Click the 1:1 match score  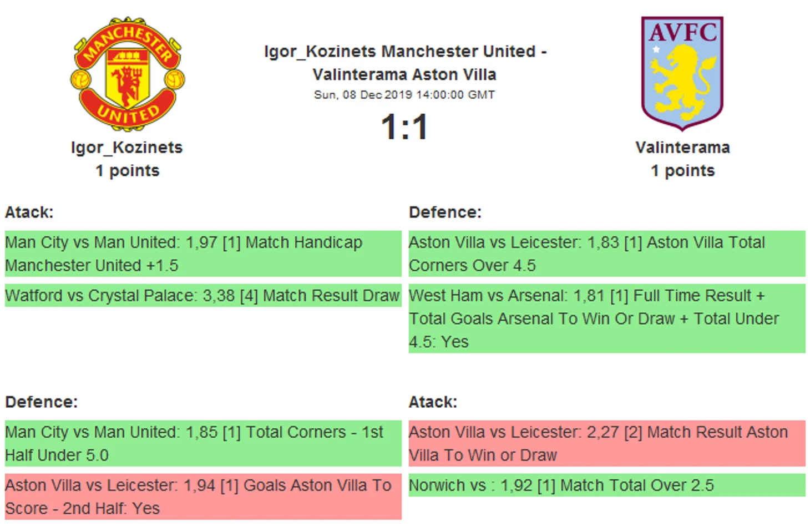point(405,127)
